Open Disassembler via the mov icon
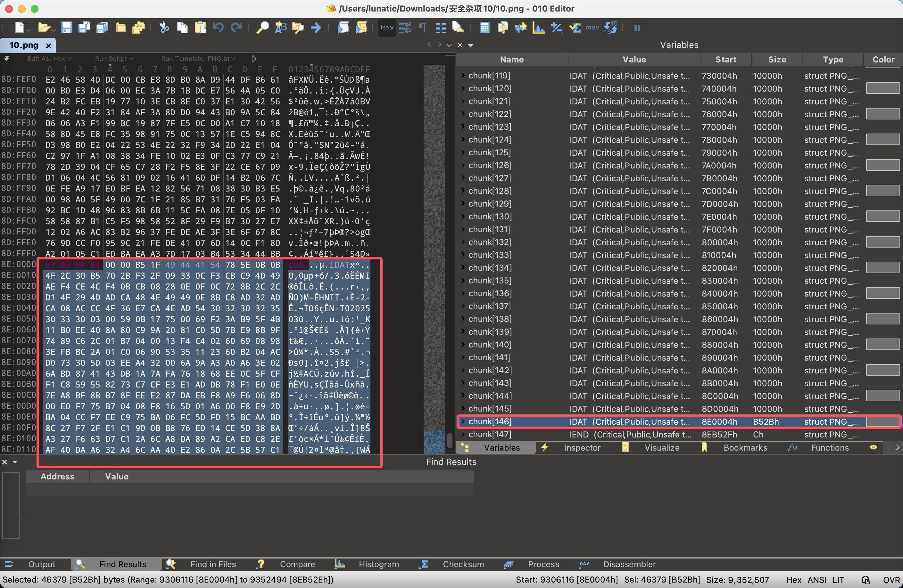 point(592,28)
